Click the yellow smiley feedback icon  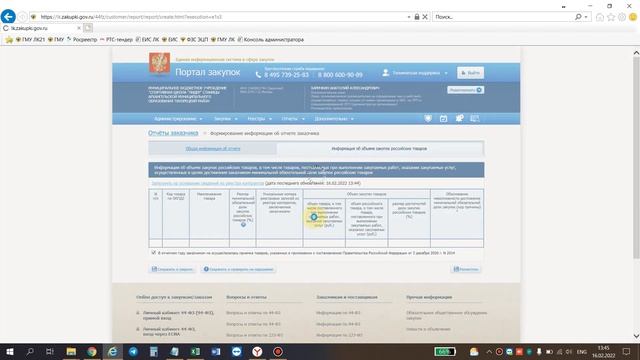click(x=633, y=17)
